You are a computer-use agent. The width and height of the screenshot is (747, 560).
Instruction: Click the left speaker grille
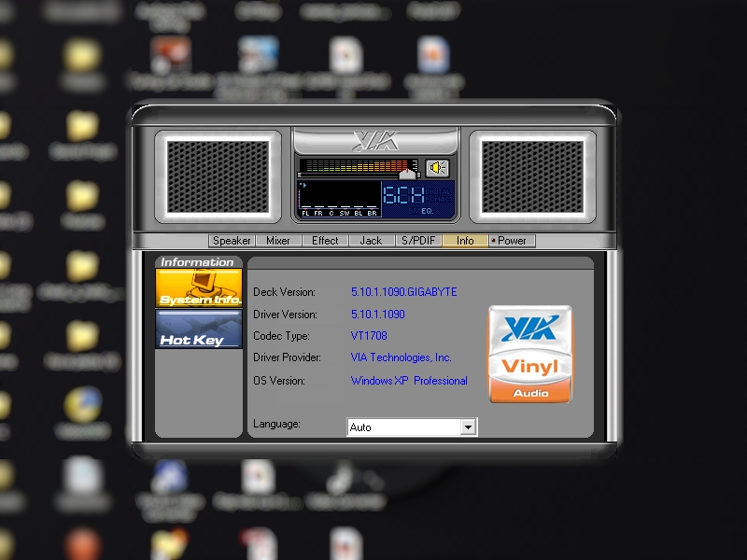[218, 176]
